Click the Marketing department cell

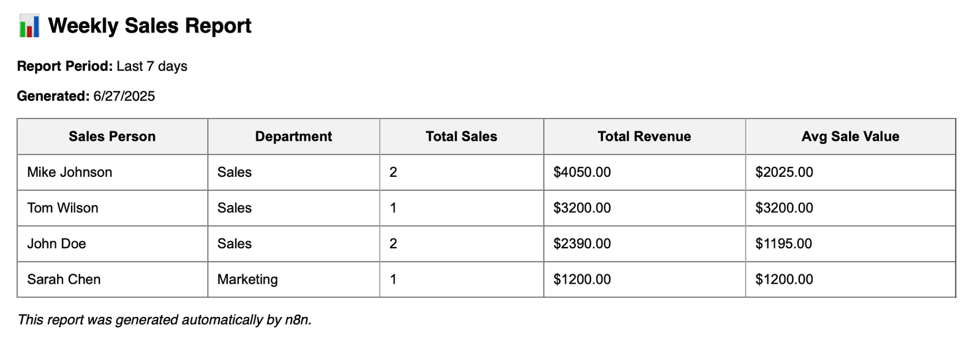click(x=293, y=279)
